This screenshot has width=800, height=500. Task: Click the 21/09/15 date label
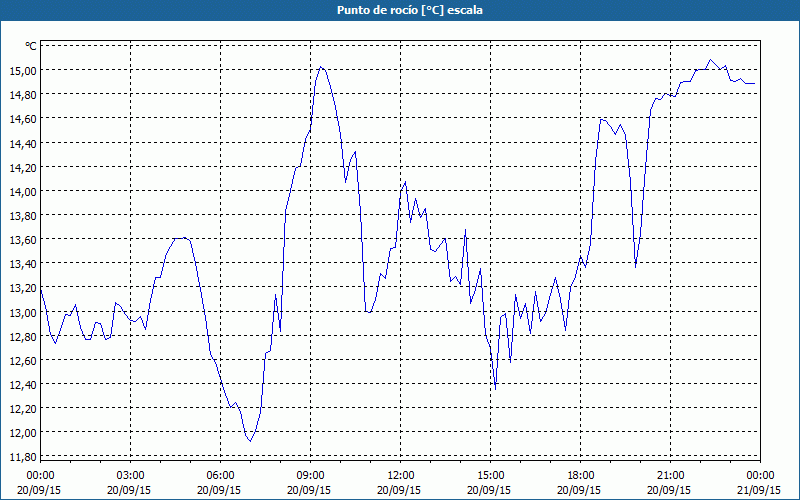[759, 490]
